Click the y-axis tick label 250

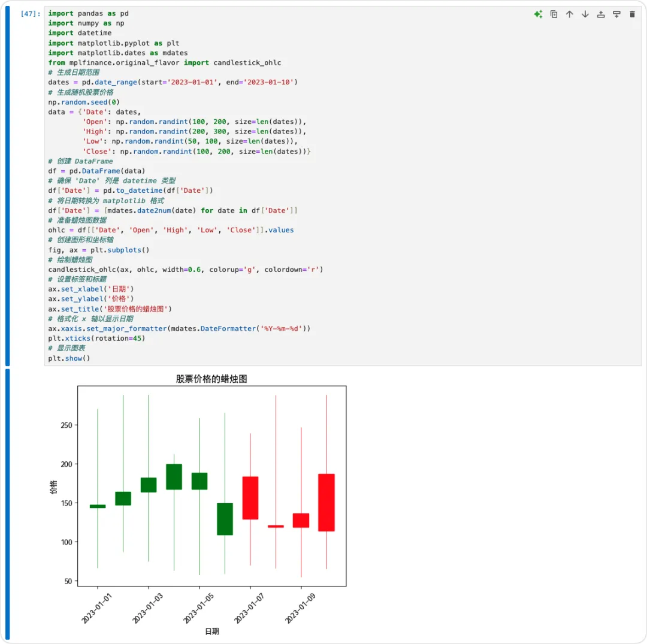click(x=66, y=425)
